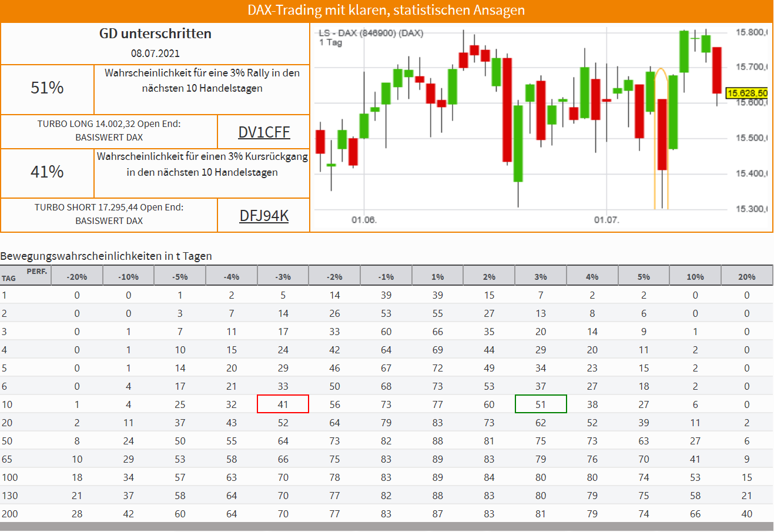The width and height of the screenshot is (774, 532).
Task: Click the yellow 15.628,50 price label
Action: click(747, 93)
